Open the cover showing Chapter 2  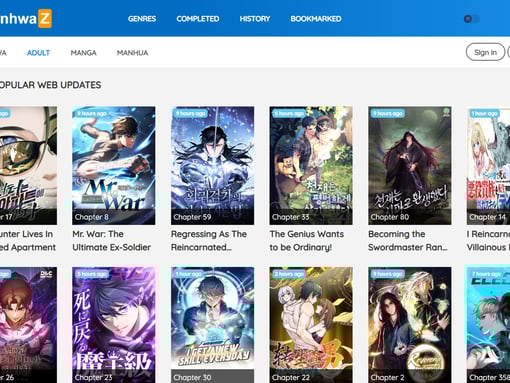coord(410,325)
